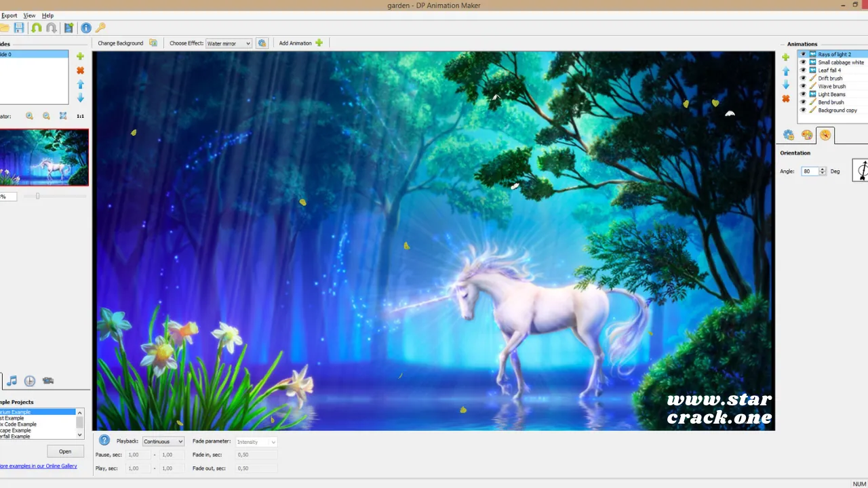This screenshot has height=488, width=868.
Task: Click the Angle input field
Action: tap(810, 171)
